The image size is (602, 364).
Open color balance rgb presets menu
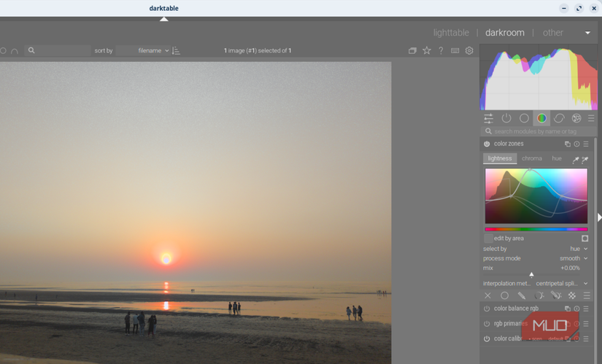point(586,309)
